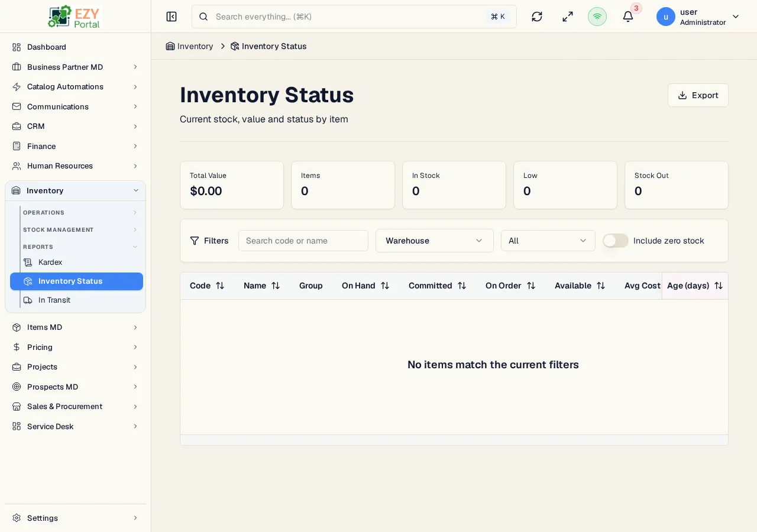757x532 pixels.
Task: Sort by On Order column arrows
Action: tap(531, 286)
